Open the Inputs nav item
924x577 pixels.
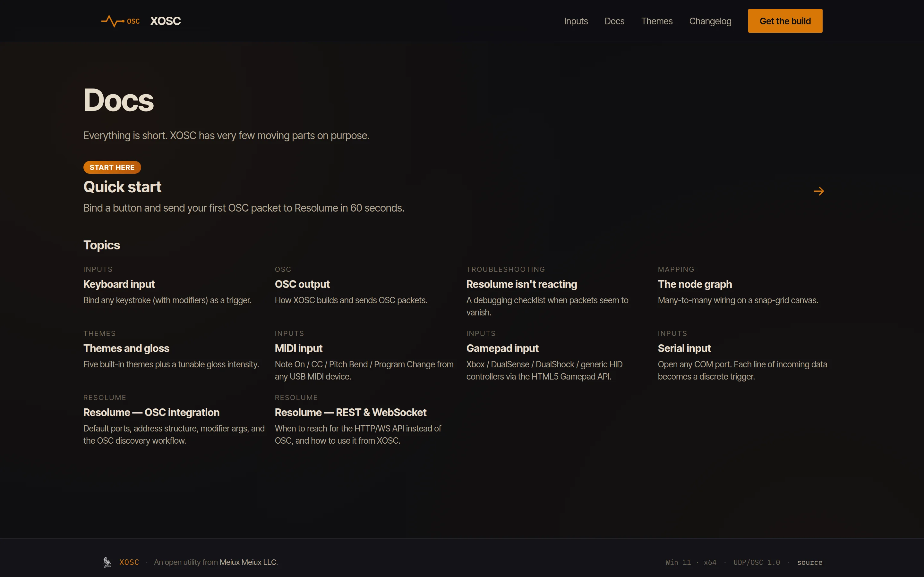(576, 21)
